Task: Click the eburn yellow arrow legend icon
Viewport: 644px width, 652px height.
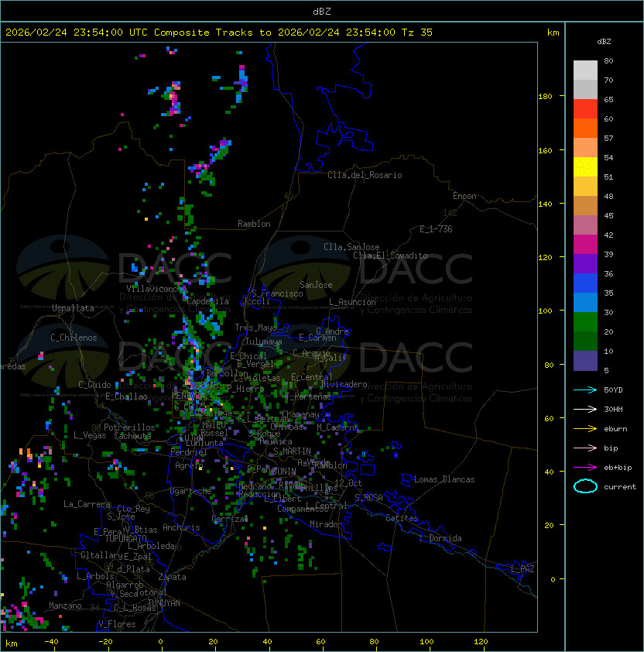Action: point(585,429)
